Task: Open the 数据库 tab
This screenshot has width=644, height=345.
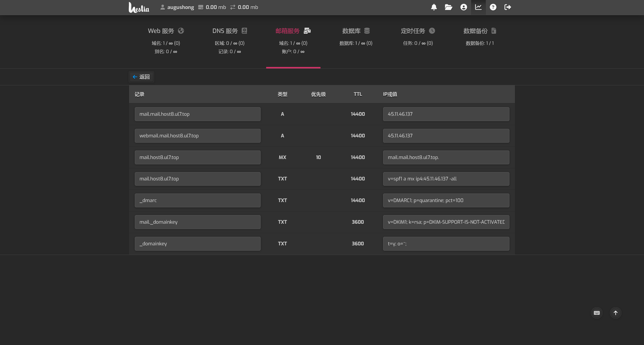Action: 356,31
